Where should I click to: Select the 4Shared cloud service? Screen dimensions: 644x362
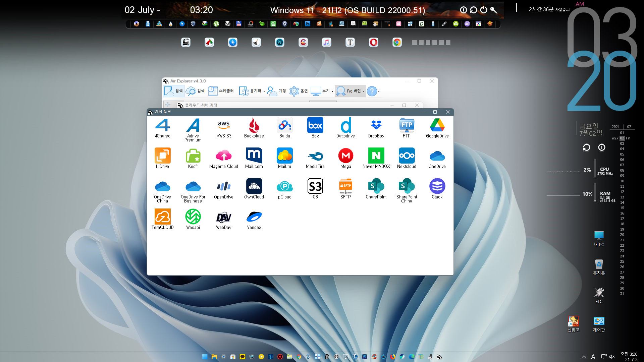click(163, 128)
